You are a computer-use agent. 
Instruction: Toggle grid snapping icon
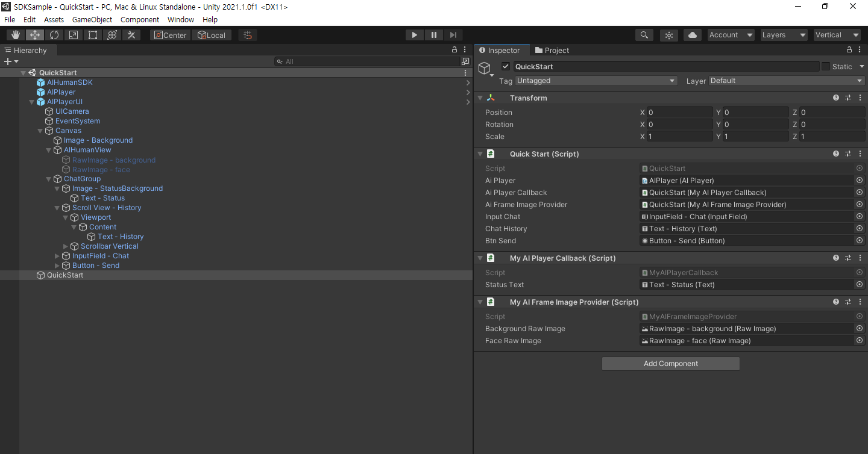click(247, 35)
